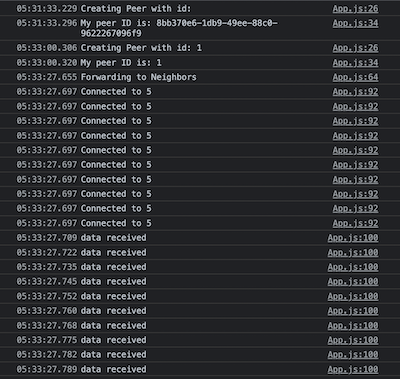
Task: Select 'data received' message at 05:33:27.775
Action: click(113, 340)
